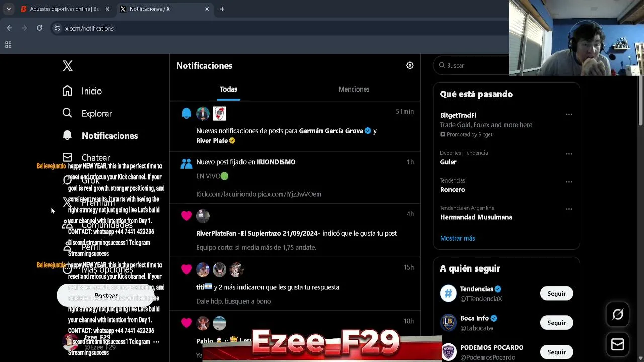This screenshot has height=362, width=644.
Task: Click the heart icon on titi notification
Action: 186,269
